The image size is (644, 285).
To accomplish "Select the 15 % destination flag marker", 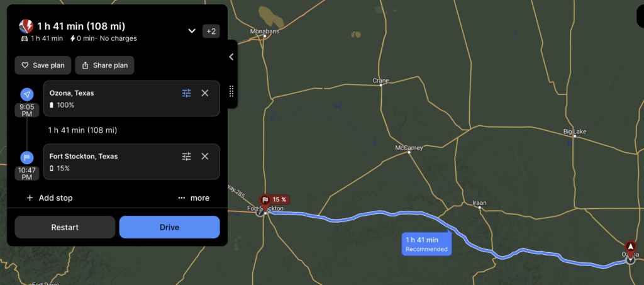I will click(x=274, y=200).
